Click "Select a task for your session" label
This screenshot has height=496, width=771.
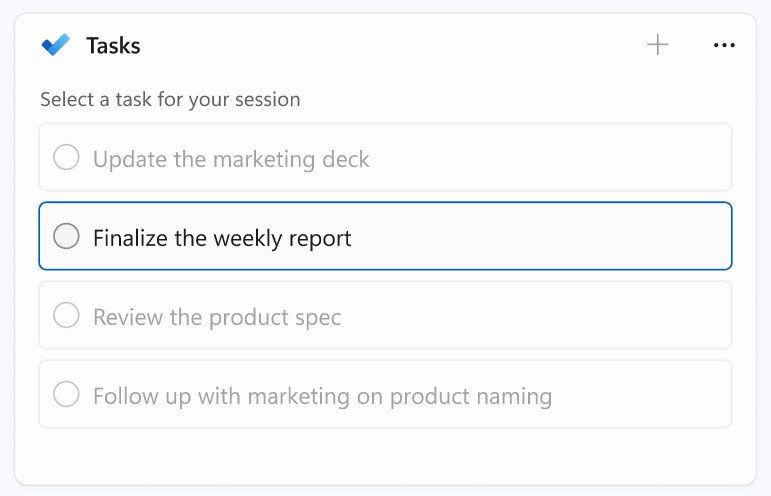[170, 100]
